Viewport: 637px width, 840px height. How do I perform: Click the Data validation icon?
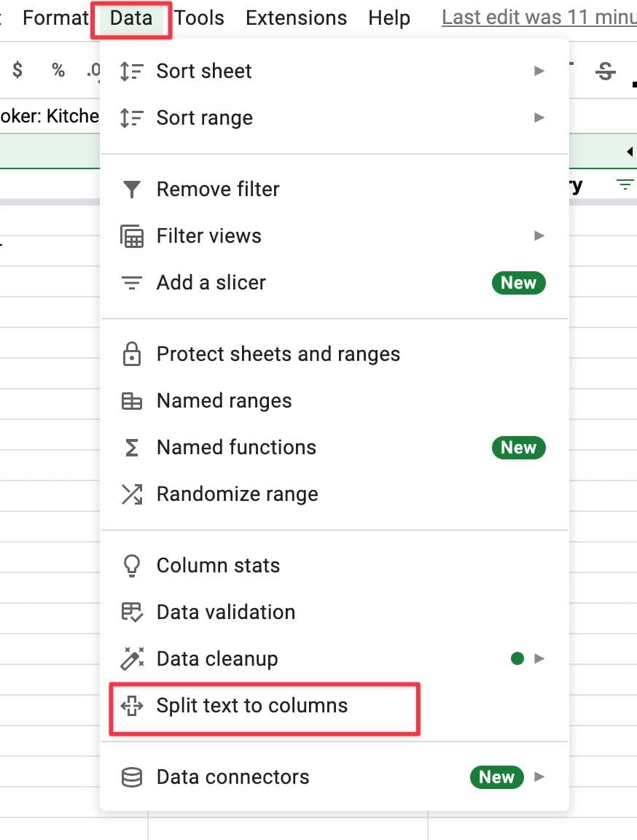tap(132, 612)
